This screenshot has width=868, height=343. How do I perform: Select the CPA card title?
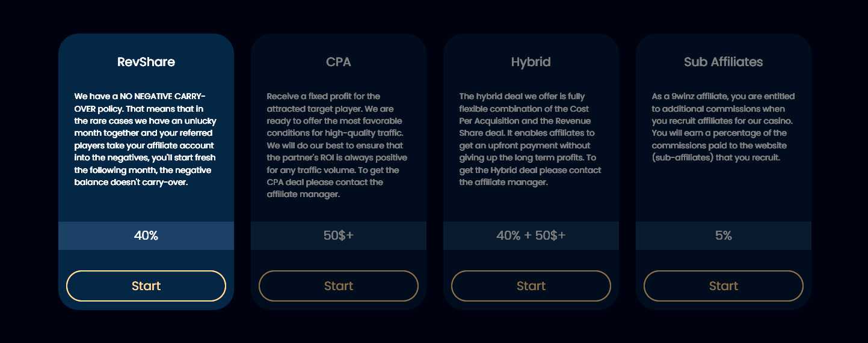coord(339,62)
